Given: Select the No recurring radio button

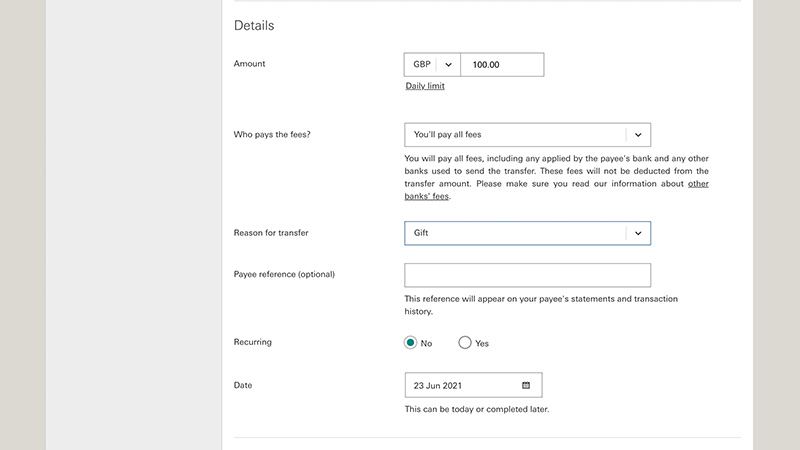Looking at the screenshot, I should click(x=410, y=342).
